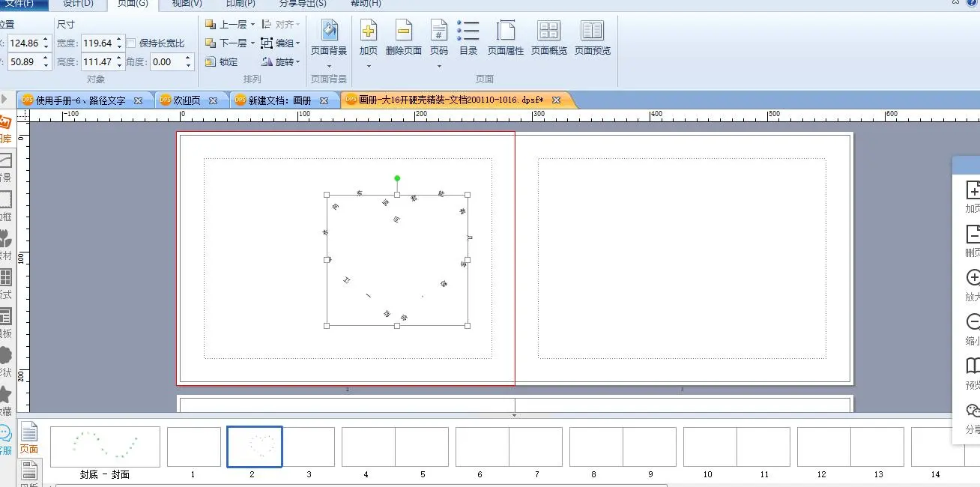The width and height of the screenshot is (980, 487).
Task: Select the 版式 layout icon in left sidebar
Action: [x=4, y=278]
